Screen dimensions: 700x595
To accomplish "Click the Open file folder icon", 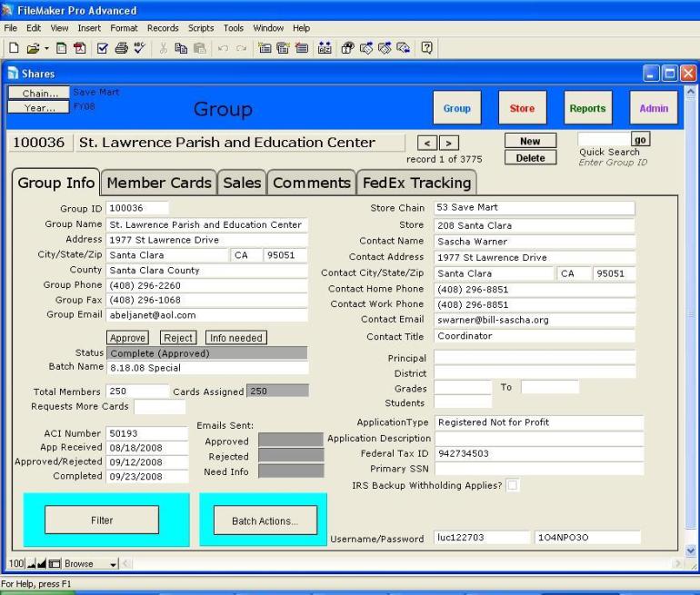I will coord(33,48).
